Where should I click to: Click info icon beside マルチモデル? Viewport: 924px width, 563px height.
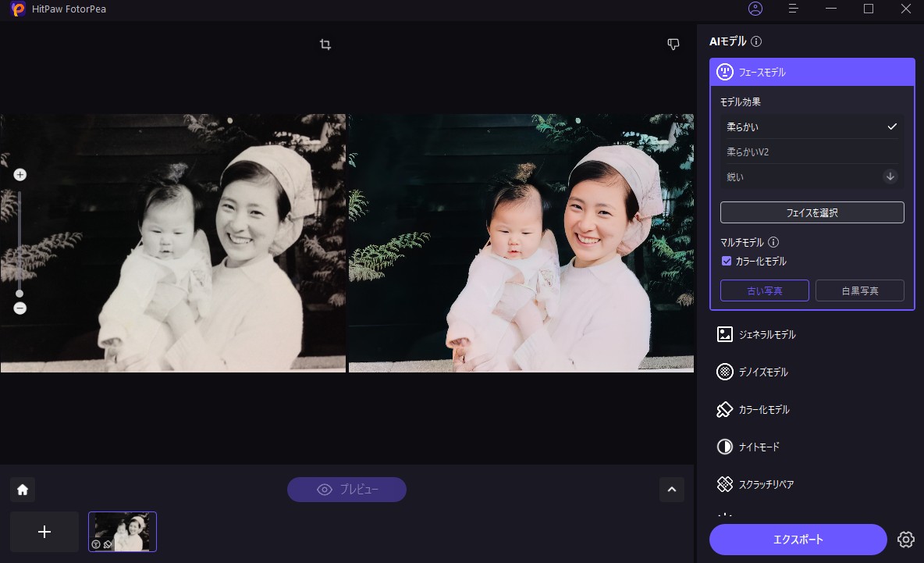pyautogui.click(x=773, y=243)
